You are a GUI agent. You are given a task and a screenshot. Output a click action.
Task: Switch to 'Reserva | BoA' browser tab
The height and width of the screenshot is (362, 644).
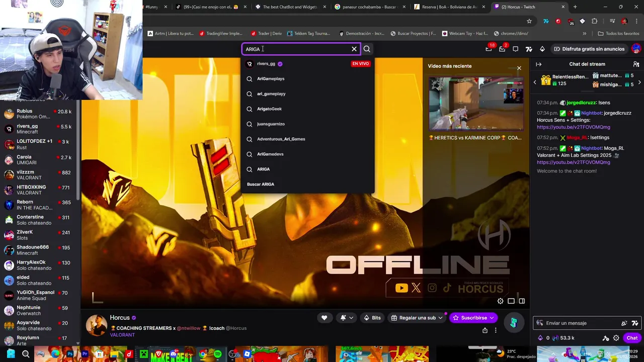coord(449,7)
